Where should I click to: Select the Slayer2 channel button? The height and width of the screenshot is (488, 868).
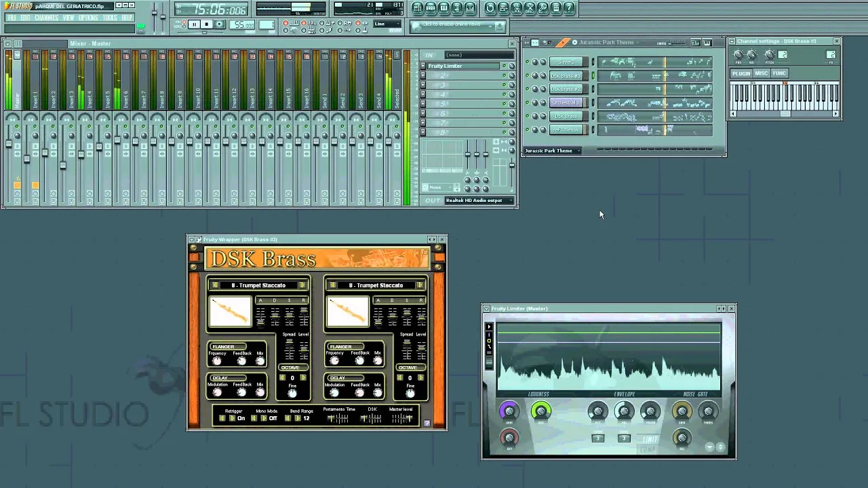tap(566, 62)
